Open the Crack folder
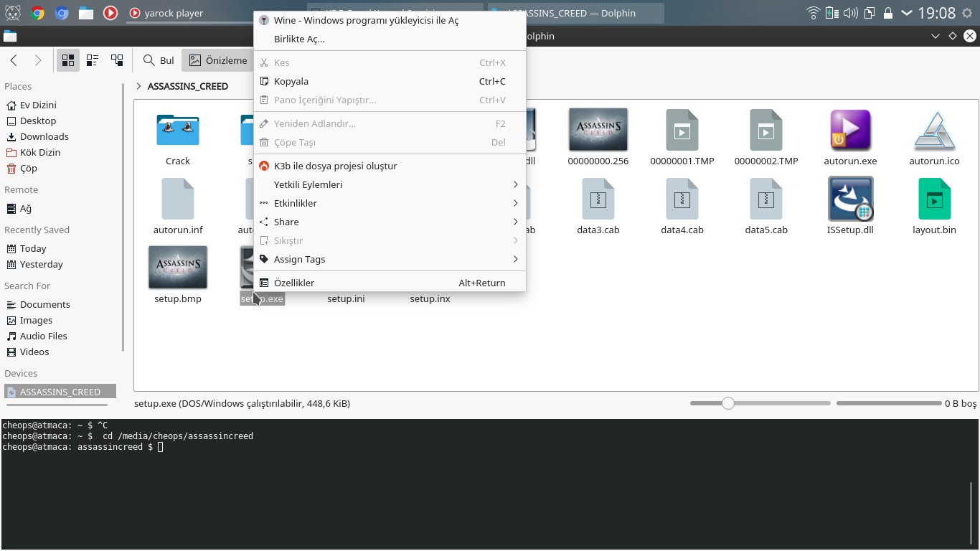 [x=178, y=131]
